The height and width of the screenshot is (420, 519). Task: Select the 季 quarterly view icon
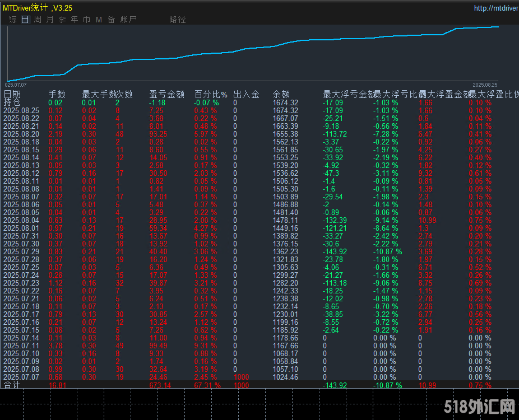click(x=63, y=18)
